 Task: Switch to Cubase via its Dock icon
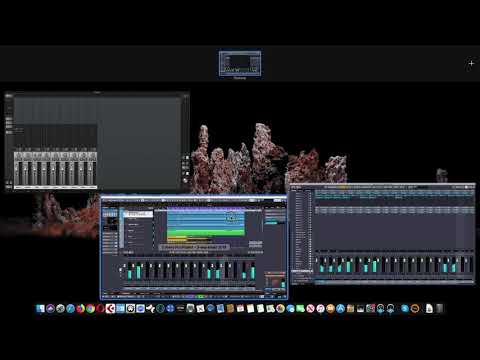110,309
